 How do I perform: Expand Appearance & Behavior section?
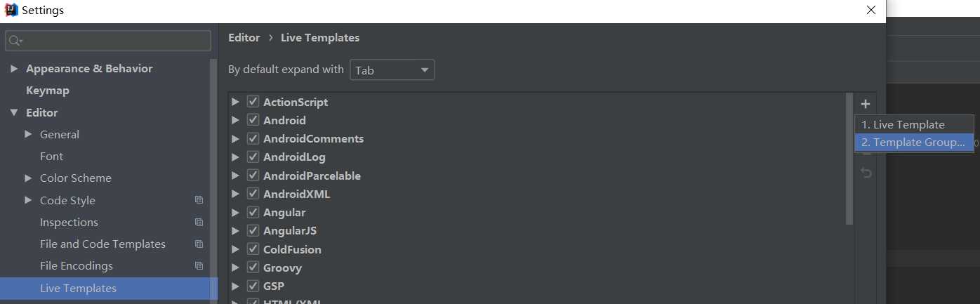pos(14,69)
